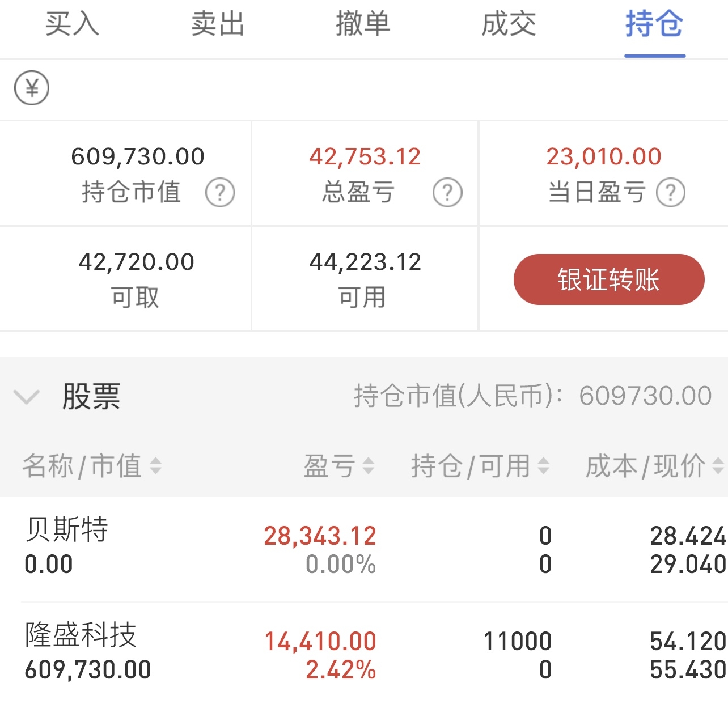The width and height of the screenshot is (728, 704).
Task: Sort by 盈亏 column arrows
Action: tap(369, 466)
